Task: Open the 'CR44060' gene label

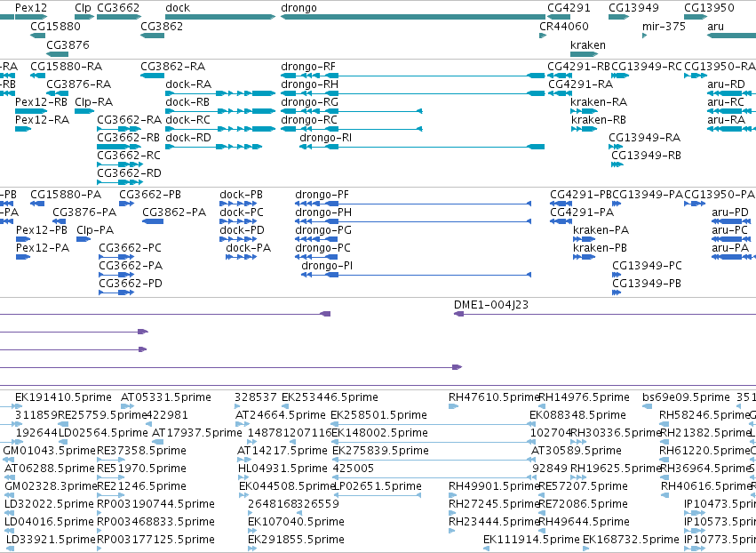Action: (564, 26)
